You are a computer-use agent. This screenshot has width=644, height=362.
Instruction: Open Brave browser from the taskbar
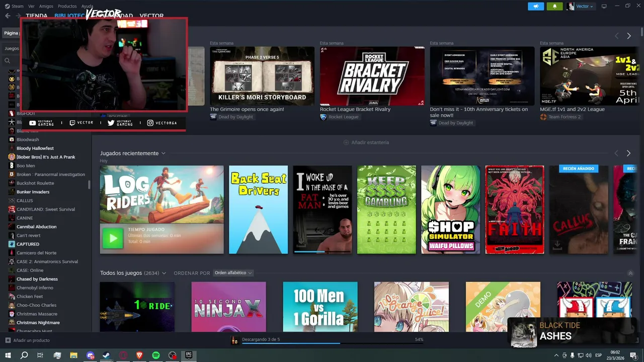[139, 355]
